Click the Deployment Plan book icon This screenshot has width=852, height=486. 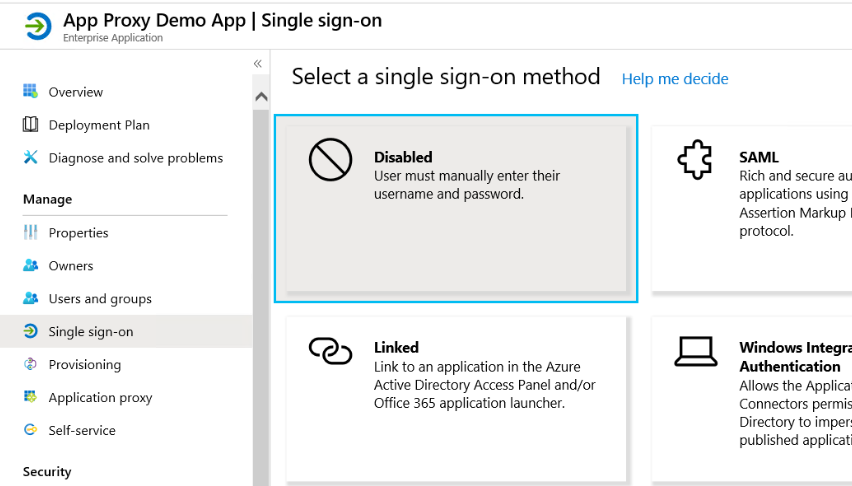[x=30, y=125]
